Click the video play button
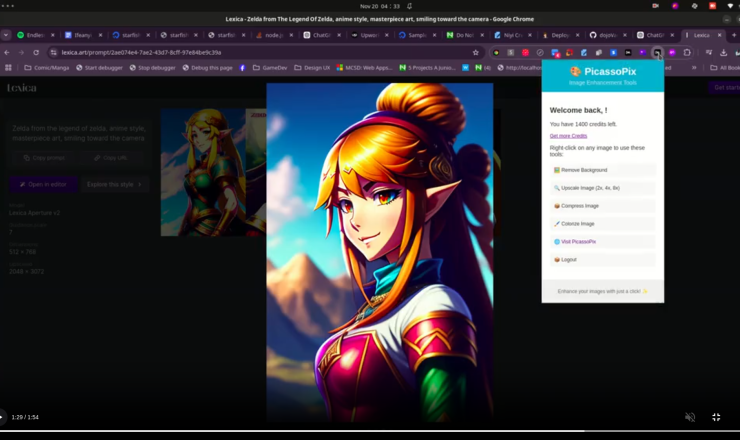 pos(1,417)
